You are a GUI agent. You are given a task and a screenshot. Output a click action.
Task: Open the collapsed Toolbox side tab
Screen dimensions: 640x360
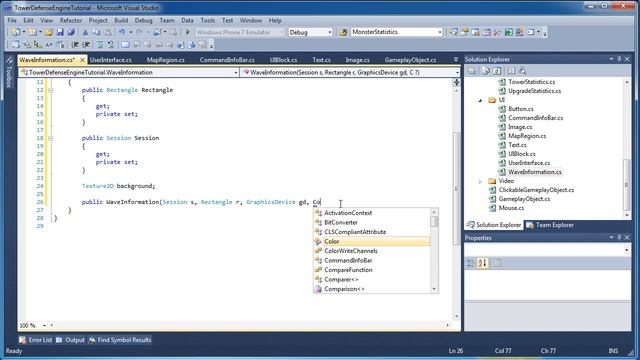pos(9,73)
